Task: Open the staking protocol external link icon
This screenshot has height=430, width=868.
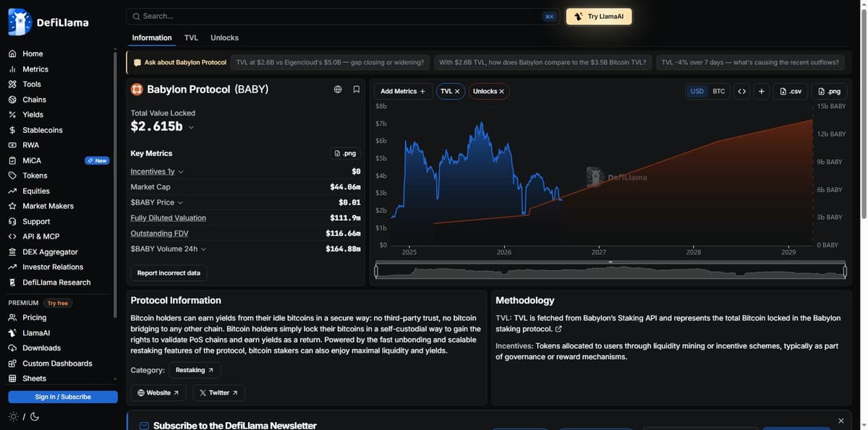Action: (x=558, y=329)
